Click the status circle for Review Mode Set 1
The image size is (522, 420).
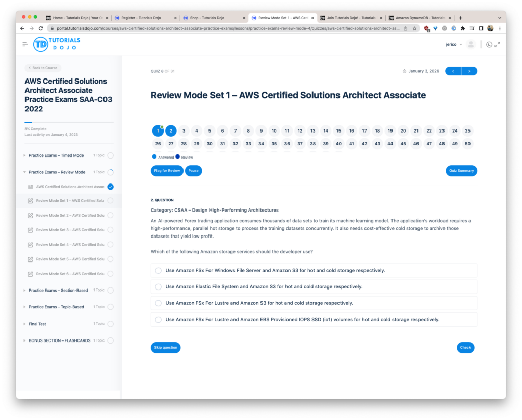(111, 201)
